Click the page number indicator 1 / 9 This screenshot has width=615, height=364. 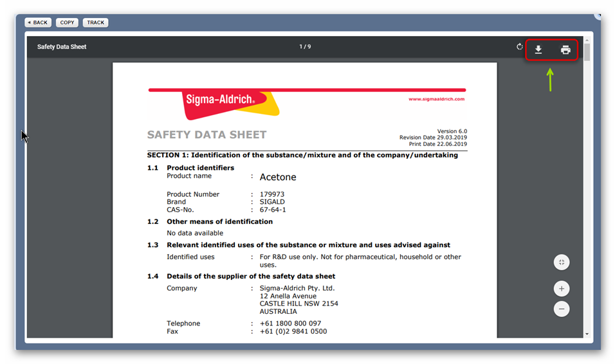[305, 47]
